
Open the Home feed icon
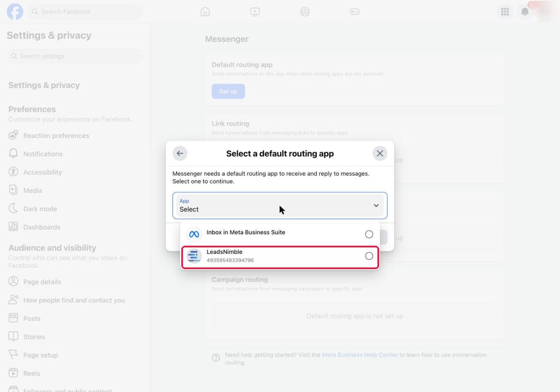coord(205,12)
